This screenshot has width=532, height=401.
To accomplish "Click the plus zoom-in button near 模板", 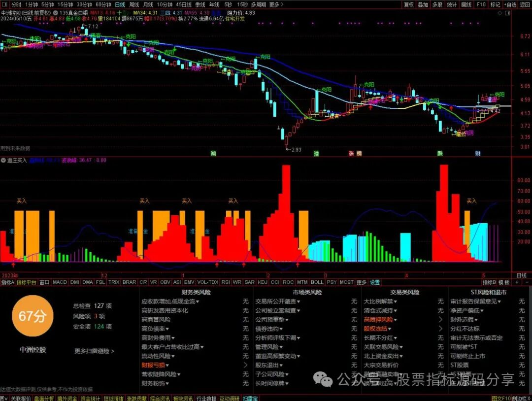I will (x=517, y=282).
